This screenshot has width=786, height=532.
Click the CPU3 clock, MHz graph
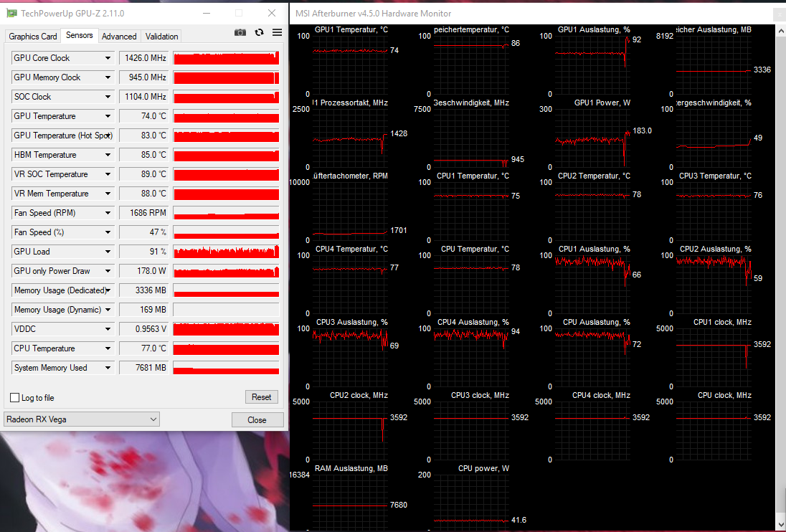(x=471, y=430)
